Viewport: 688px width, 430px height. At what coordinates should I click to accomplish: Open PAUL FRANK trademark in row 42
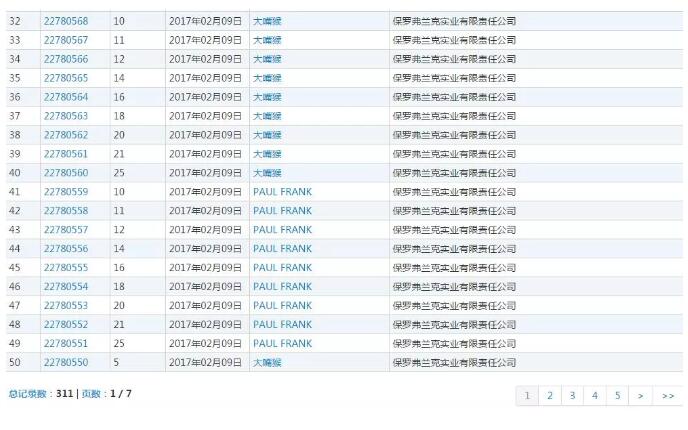pyautogui.click(x=283, y=211)
